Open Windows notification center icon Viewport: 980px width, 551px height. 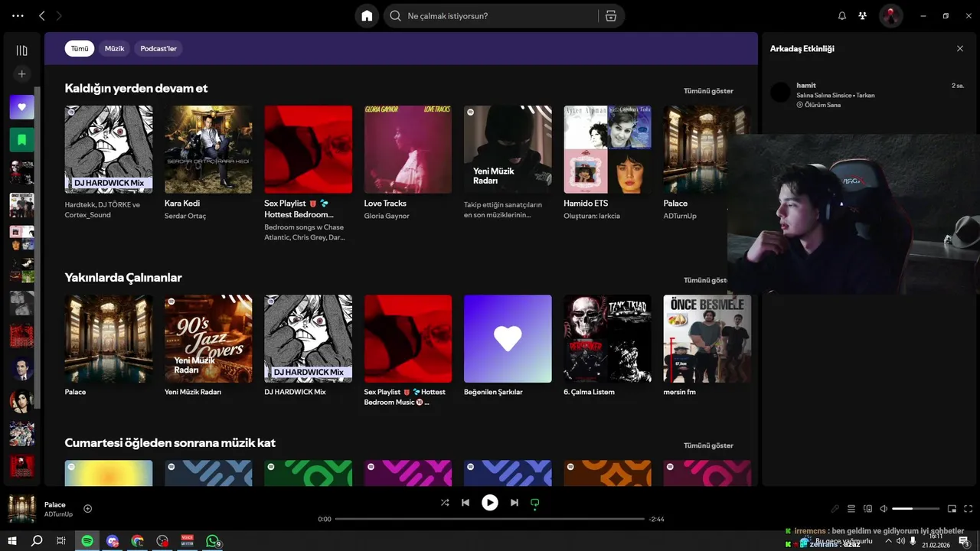965,541
